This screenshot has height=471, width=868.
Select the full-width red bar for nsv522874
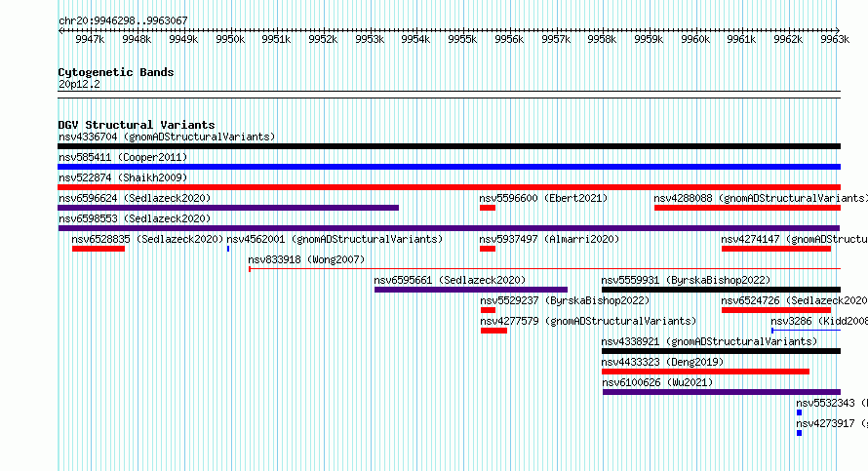tap(449, 187)
